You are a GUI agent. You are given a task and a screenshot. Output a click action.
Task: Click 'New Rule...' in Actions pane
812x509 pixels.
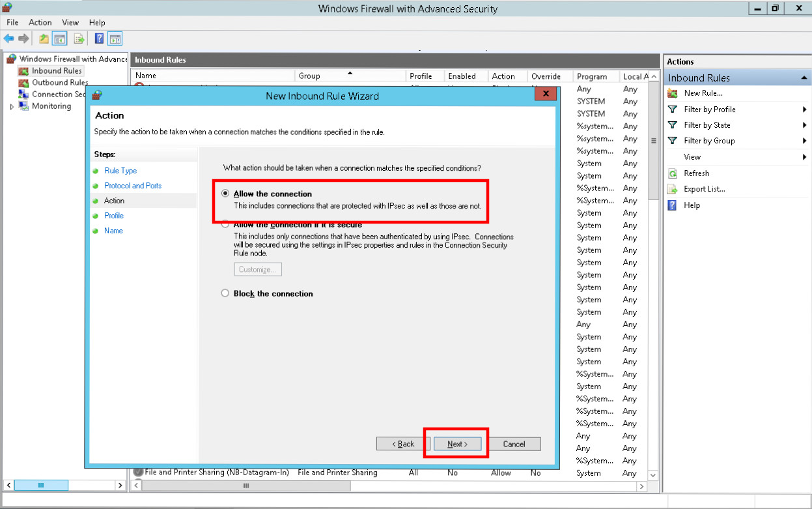pos(703,93)
